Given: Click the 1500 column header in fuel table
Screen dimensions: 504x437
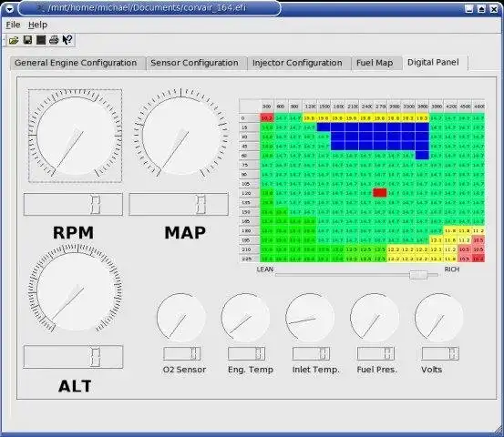Looking at the screenshot, I should (324, 107).
